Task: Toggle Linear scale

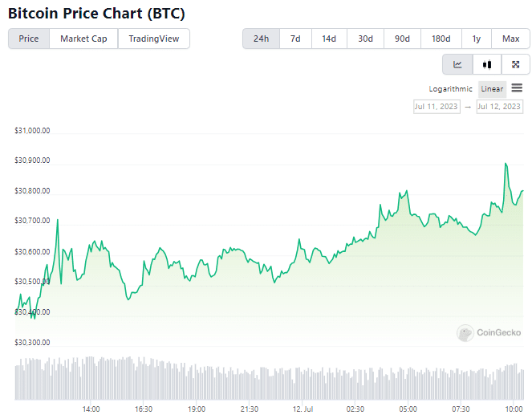Action: click(492, 89)
